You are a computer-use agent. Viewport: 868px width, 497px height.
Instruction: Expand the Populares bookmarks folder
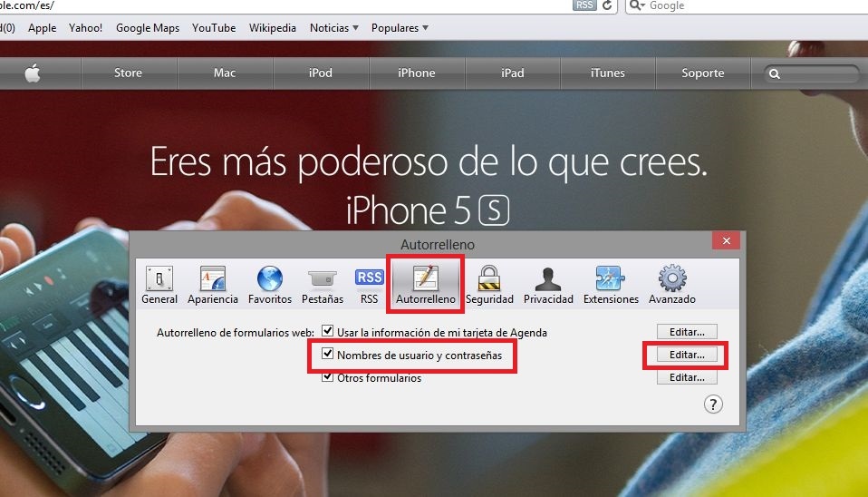tap(400, 28)
